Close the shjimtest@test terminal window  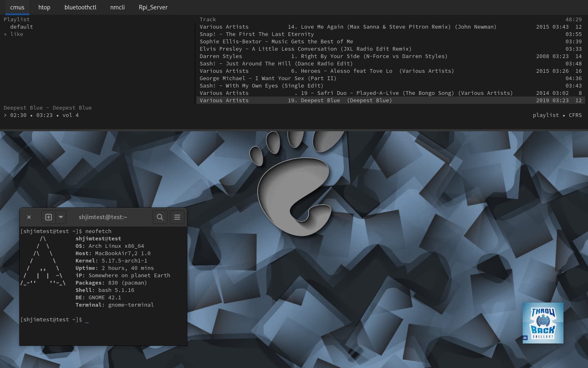tap(29, 217)
